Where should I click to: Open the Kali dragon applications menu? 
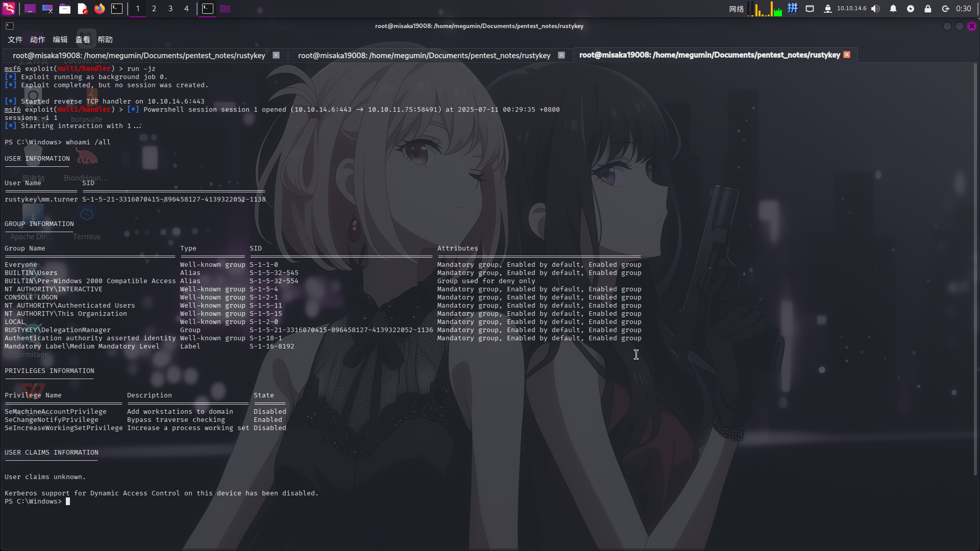(9, 9)
